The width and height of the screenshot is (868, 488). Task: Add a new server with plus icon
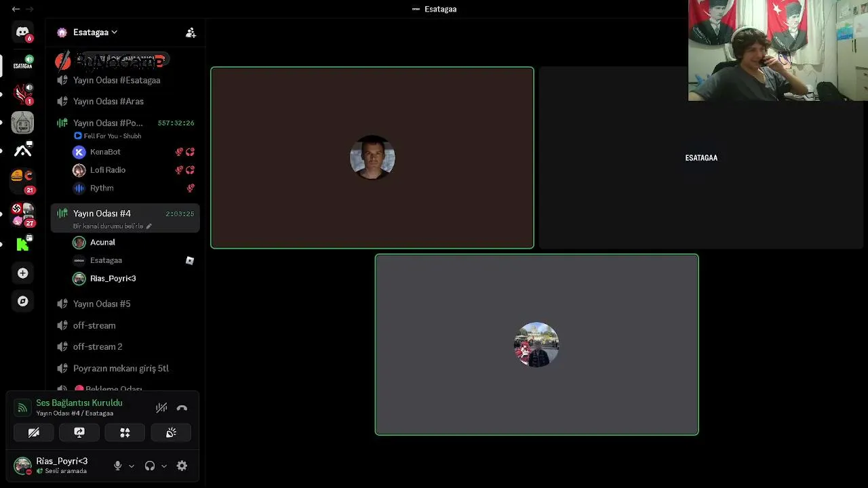(22, 273)
